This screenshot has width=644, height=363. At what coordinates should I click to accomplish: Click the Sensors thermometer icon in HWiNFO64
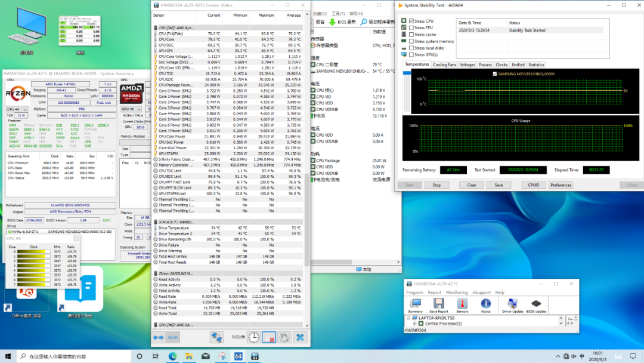pos(462,304)
